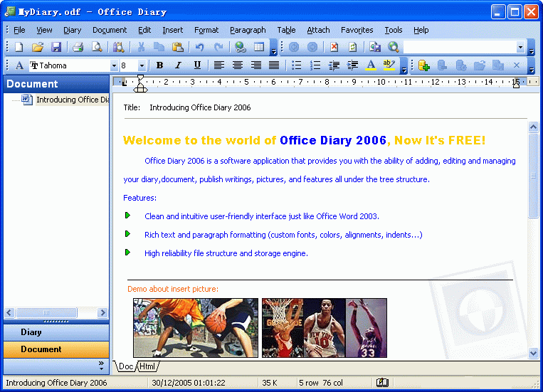Click the left indent marker on ruler
This screenshot has width=543, height=392.
point(140,90)
